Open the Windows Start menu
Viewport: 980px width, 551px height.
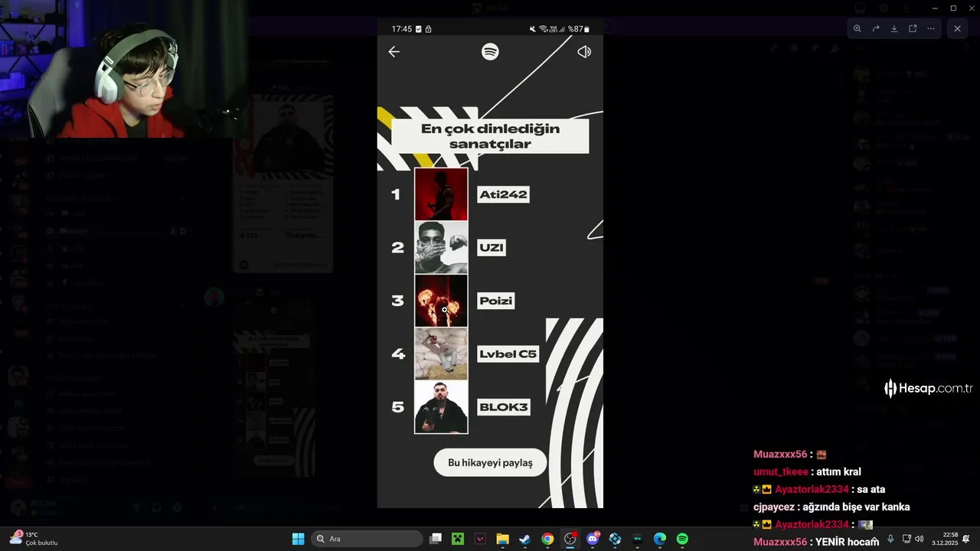pyautogui.click(x=298, y=539)
